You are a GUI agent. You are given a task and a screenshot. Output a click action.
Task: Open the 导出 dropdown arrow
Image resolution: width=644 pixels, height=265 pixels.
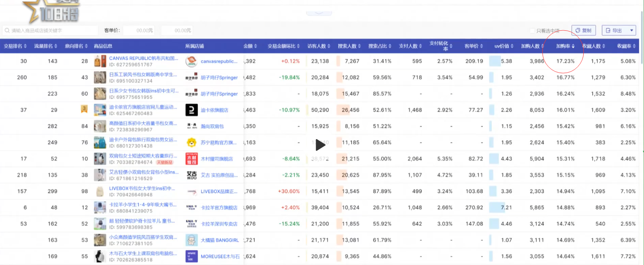click(632, 30)
